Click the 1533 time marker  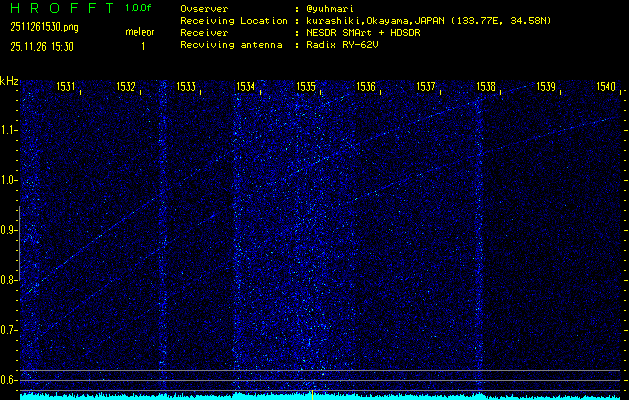(186, 87)
